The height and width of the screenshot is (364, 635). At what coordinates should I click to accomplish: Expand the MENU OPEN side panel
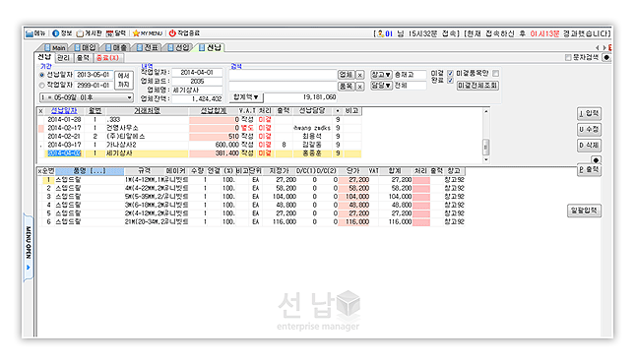tap(28, 247)
